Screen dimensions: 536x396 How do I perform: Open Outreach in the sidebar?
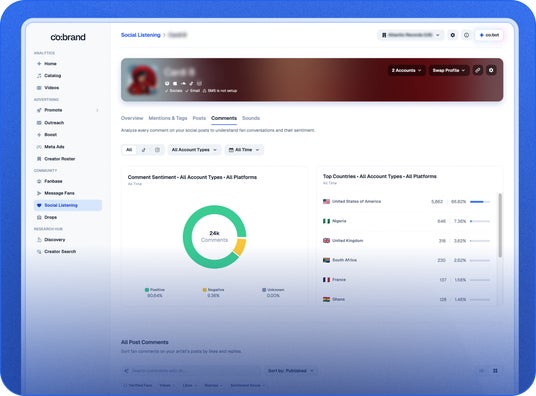[54, 123]
